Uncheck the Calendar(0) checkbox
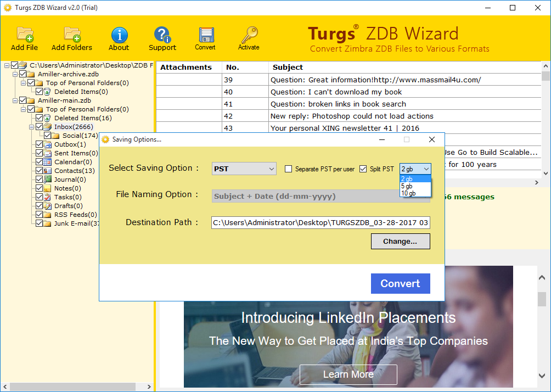The height and width of the screenshot is (392, 551). coord(40,162)
